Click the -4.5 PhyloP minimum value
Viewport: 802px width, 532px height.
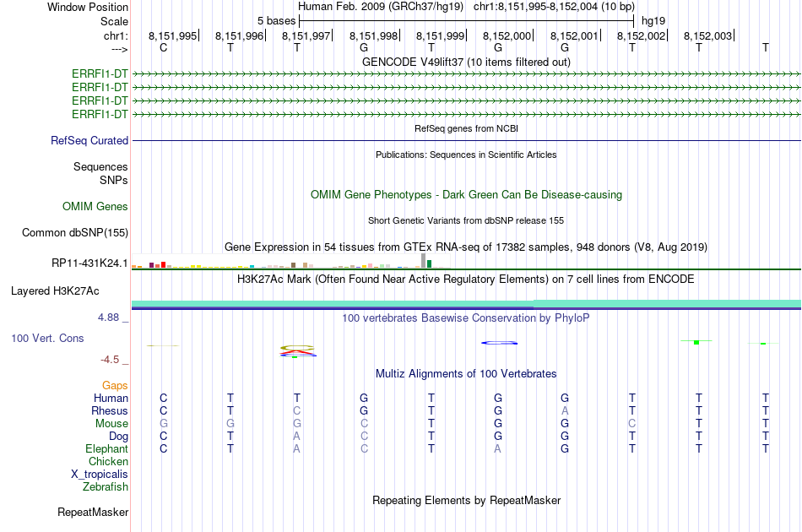(x=110, y=360)
